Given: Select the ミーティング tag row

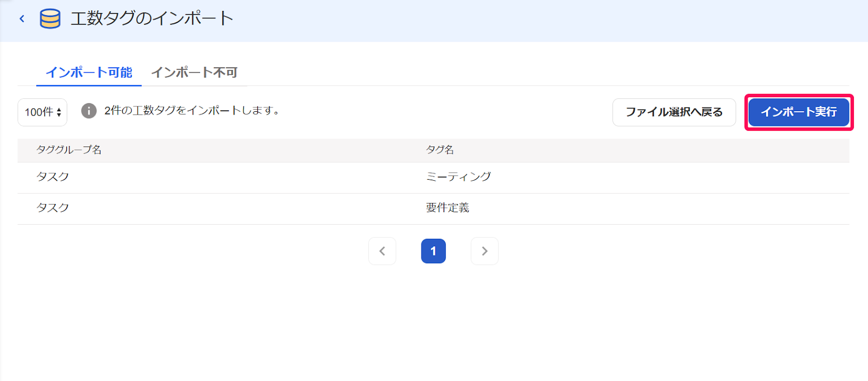Looking at the screenshot, I should (458, 176).
